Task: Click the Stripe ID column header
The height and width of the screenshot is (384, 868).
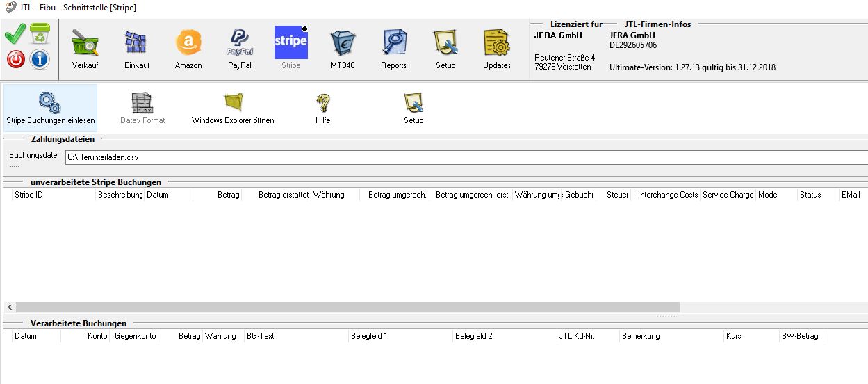Action: coord(54,195)
